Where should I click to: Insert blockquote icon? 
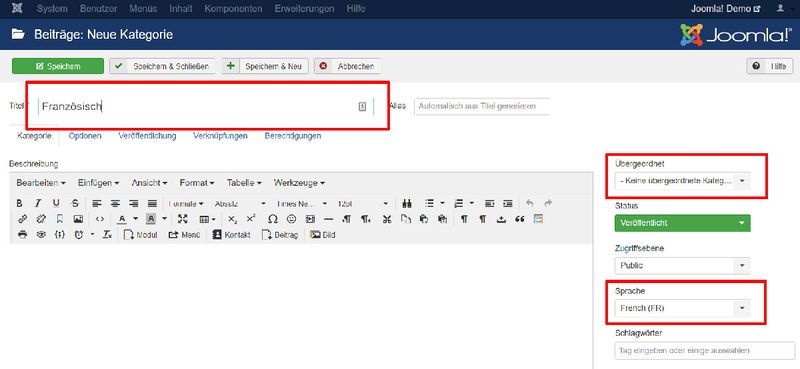pos(520,219)
